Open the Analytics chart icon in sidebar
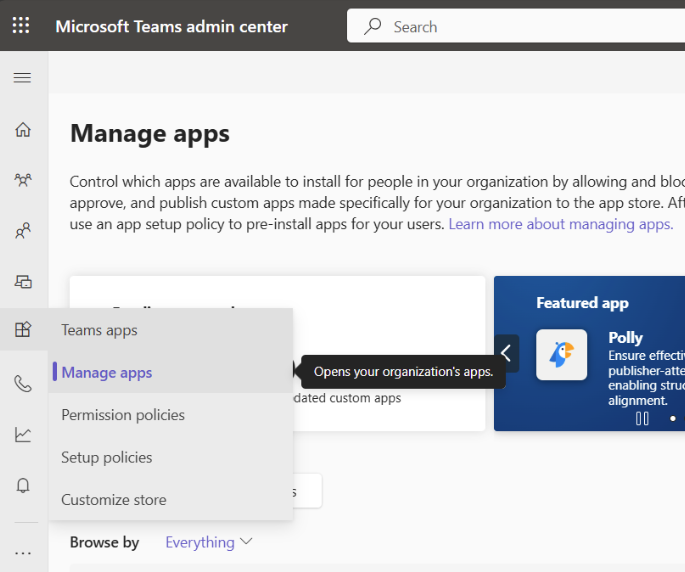This screenshot has width=685, height=572. [x=23, y=435]
